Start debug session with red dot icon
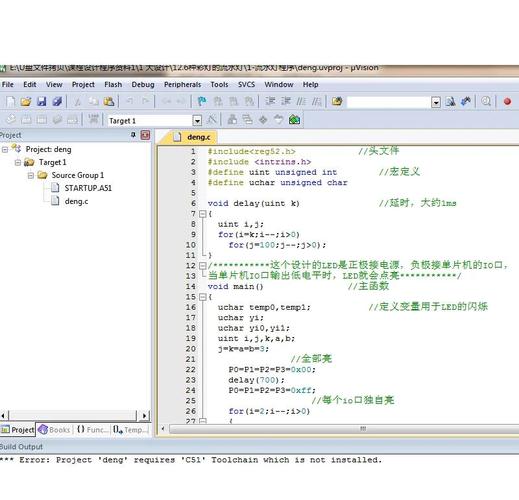 [507, 101]
